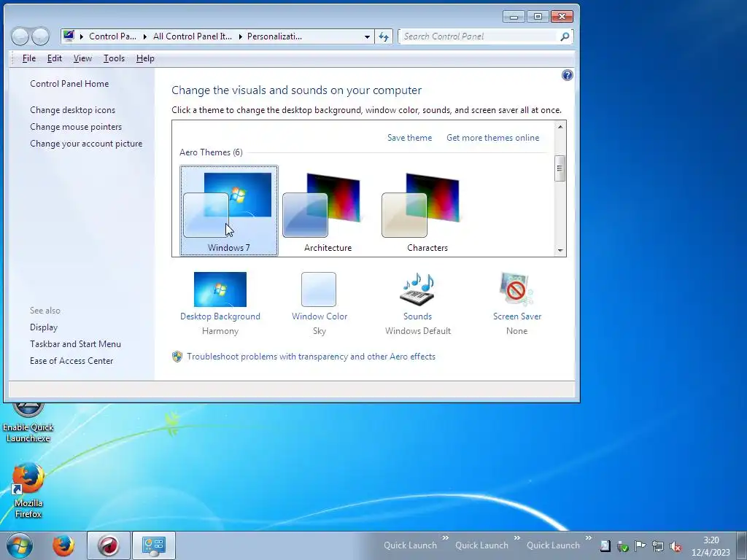Image resolution: width=747 pixels, height=560 pixels.
Task: Expand the arrow before All Control Panel Items
Action: click(145, 36)
